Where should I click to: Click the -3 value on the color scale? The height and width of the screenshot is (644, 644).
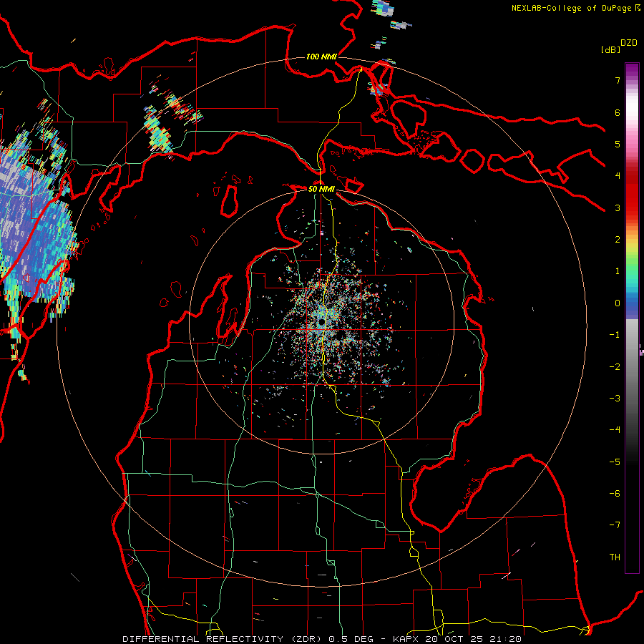615,399
